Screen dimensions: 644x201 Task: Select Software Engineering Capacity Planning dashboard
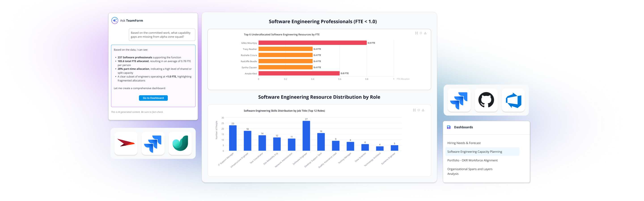(482, 152)
